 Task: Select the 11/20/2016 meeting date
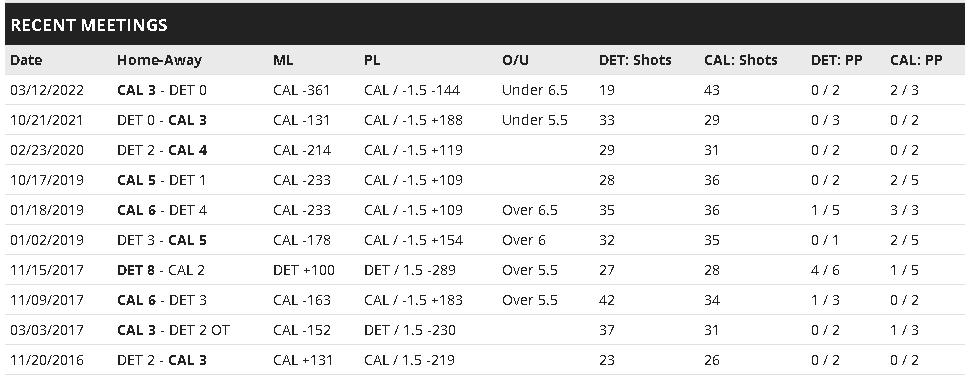point(47,360)
